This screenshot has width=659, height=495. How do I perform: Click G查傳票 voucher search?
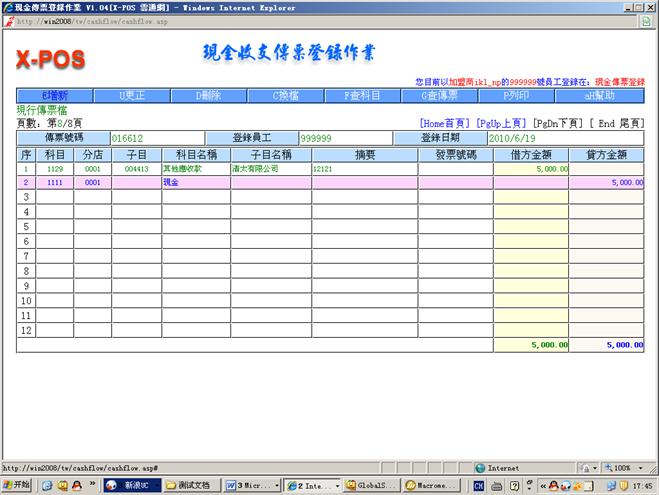click(x=441, y=96)
